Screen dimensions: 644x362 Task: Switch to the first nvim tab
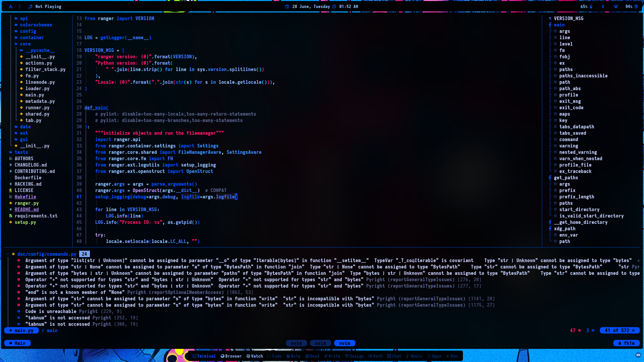click(x=296, y=343)
